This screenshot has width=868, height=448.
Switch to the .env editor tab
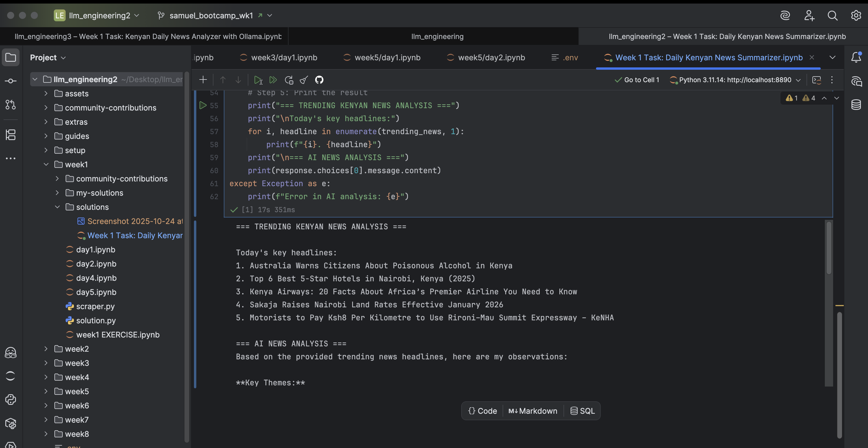coord(569,58)
